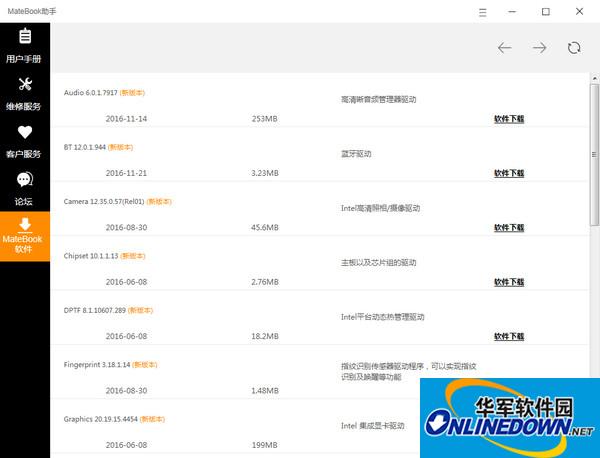600x458 pixels.
Task: Click the Intel平台动态热管理驱动 description
Action: point(383,317)
